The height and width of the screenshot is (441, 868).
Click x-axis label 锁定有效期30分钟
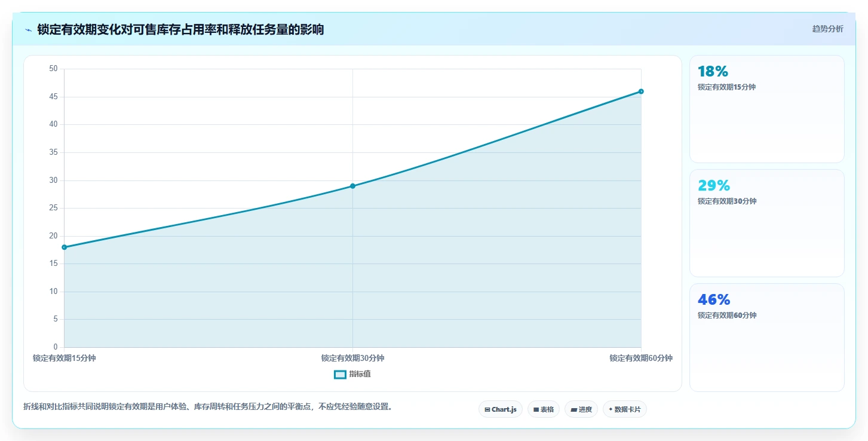pos(352,359)
